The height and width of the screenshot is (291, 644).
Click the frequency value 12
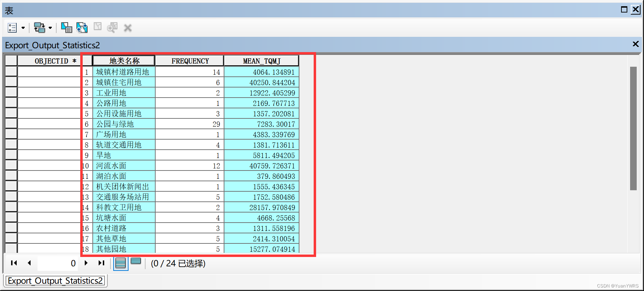click(x=216, y=166)
